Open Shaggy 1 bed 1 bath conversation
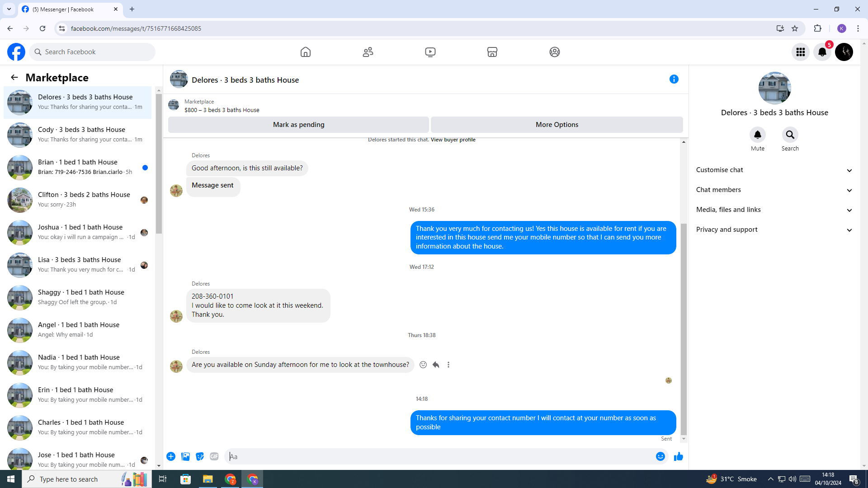 click(x=77, y=297)
